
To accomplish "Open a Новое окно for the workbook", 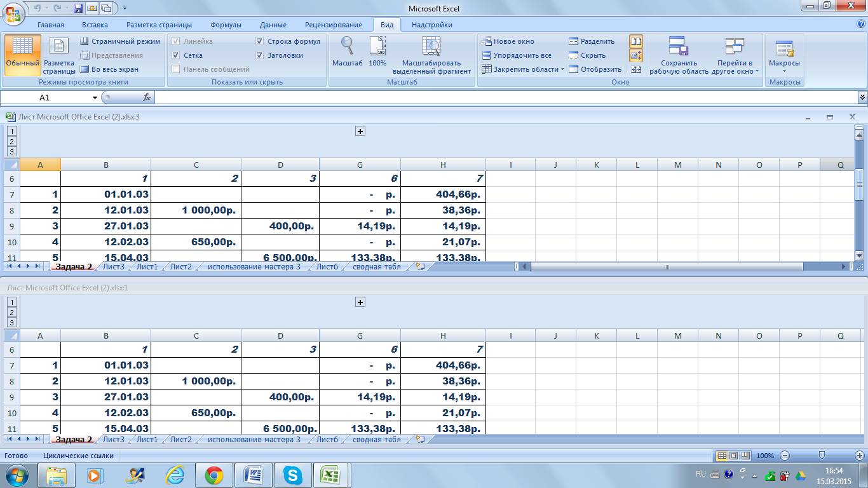I will coord(508,41).
